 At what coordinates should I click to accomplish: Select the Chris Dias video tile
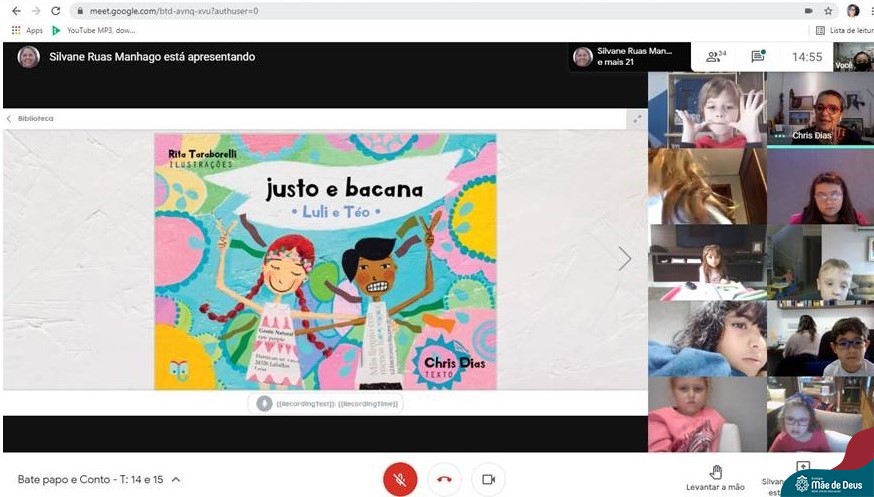[x=819, y=110]
